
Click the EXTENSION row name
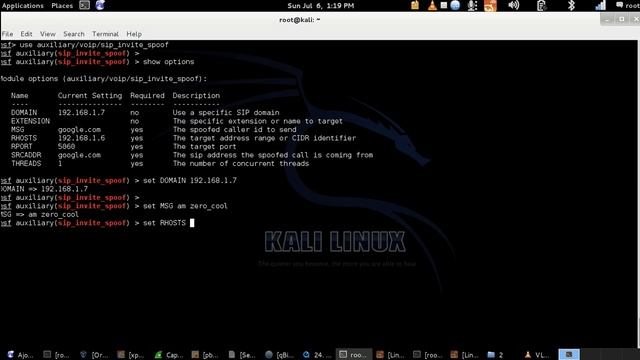click(x=30, y=121)
